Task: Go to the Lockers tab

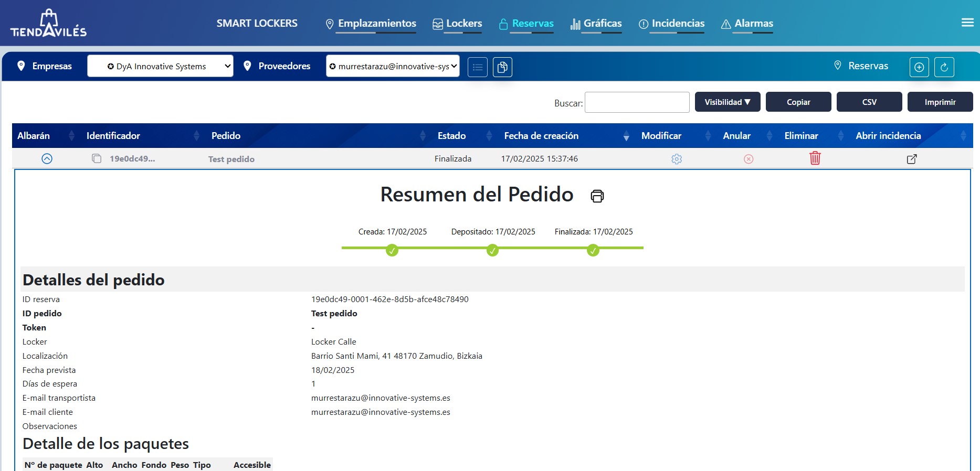Action: tap(457, 24)
